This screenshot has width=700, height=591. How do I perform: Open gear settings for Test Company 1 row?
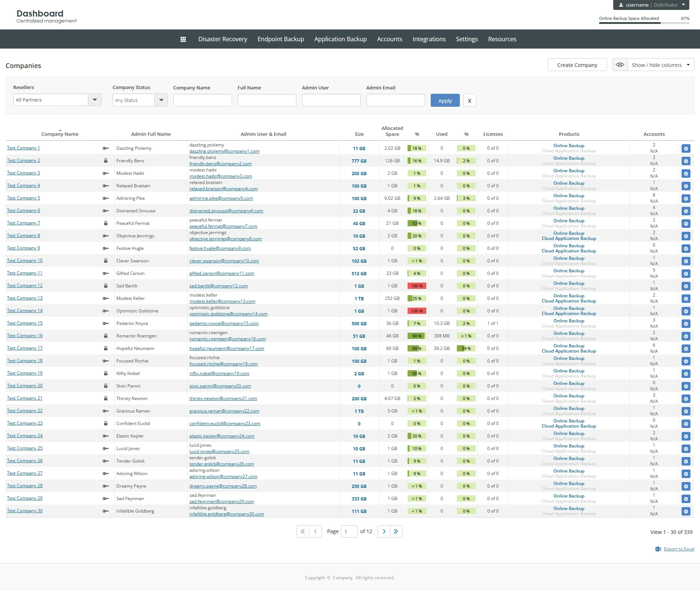pyautogui.click(x=686, y=149)
